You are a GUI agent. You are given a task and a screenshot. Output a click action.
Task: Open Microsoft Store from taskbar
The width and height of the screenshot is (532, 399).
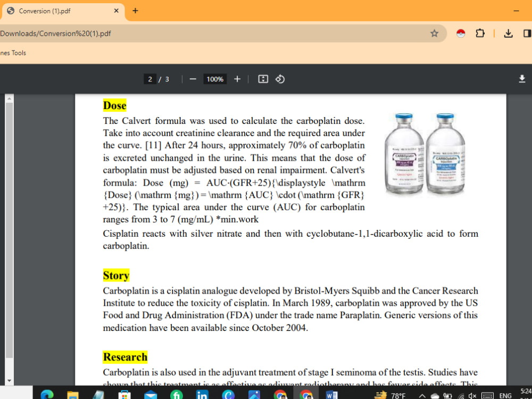[124, 395]
